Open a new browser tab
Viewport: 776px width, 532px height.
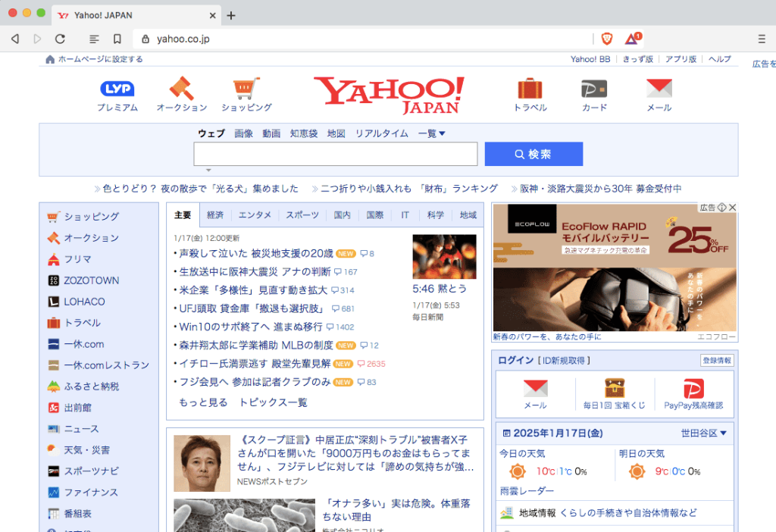(x=230, y=15)
